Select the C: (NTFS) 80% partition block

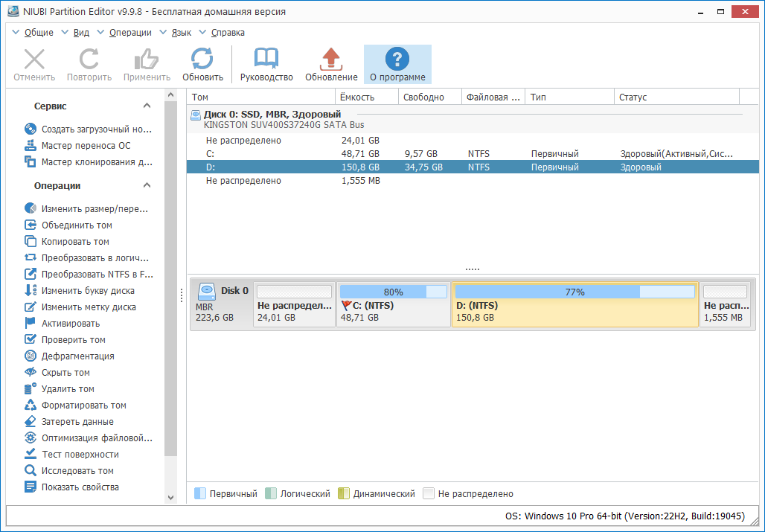tap(393, 304)
